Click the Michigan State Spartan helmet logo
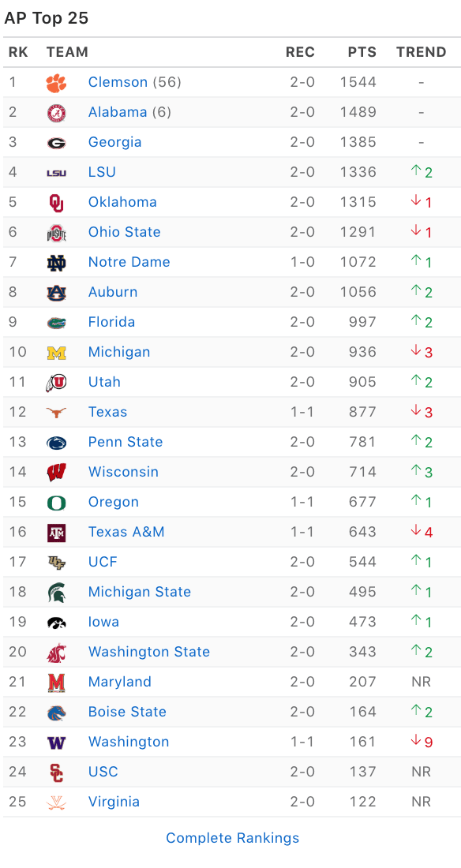The width and height of the screenshot is (461, 868). point(56,592)
